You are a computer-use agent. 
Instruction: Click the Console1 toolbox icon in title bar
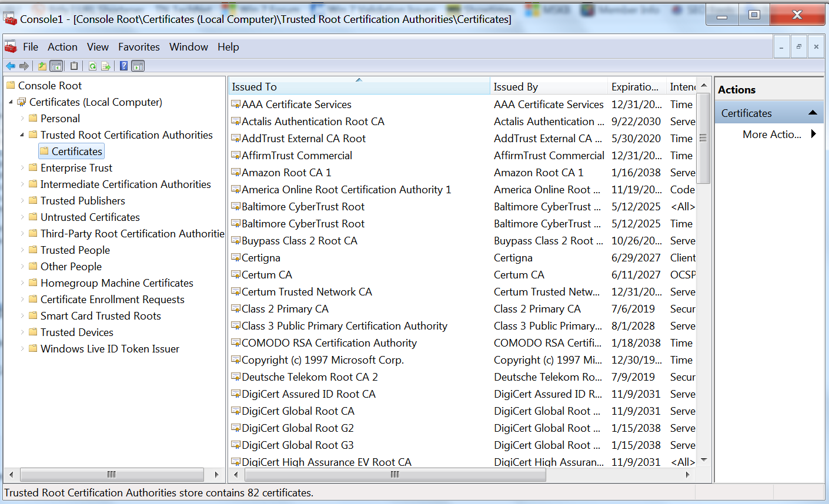(x=10, y=19)
